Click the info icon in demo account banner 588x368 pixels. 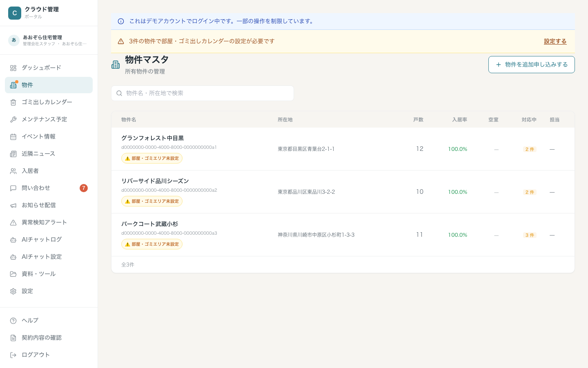coord(121,21)
